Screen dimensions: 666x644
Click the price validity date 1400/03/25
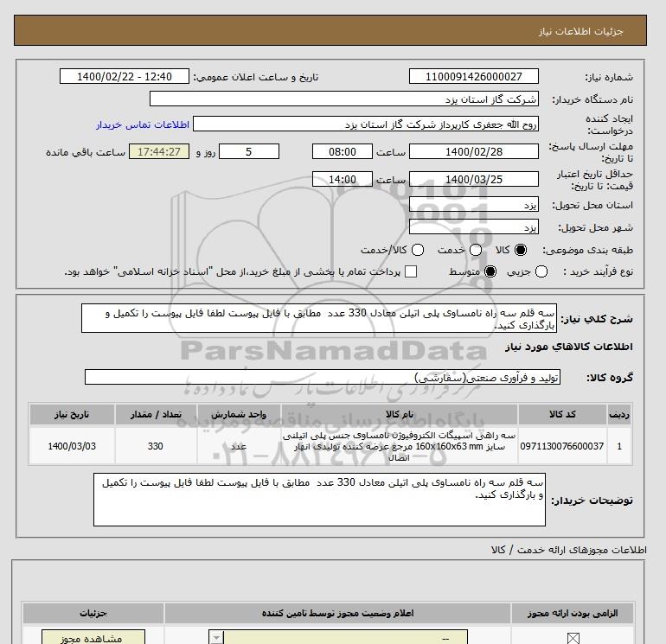coord(474,179)
